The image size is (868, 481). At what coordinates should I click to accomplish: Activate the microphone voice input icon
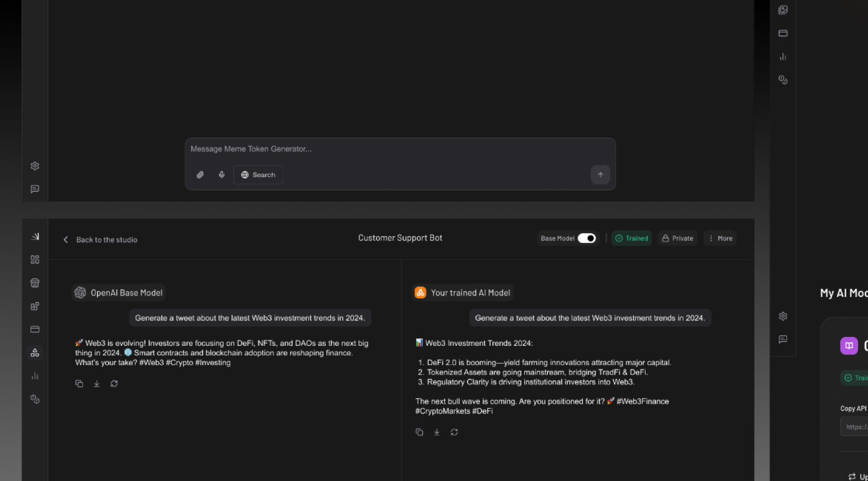[222, 175]
